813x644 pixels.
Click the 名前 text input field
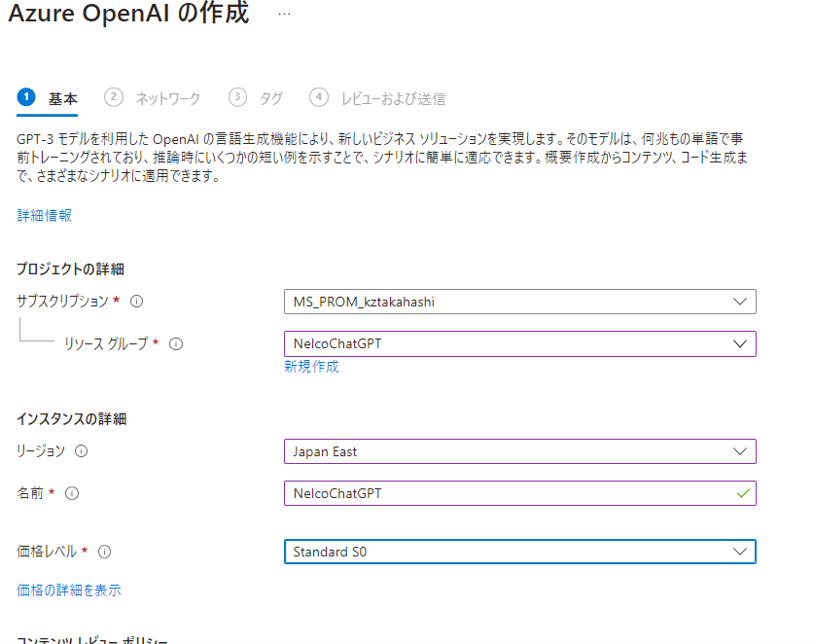506,493
